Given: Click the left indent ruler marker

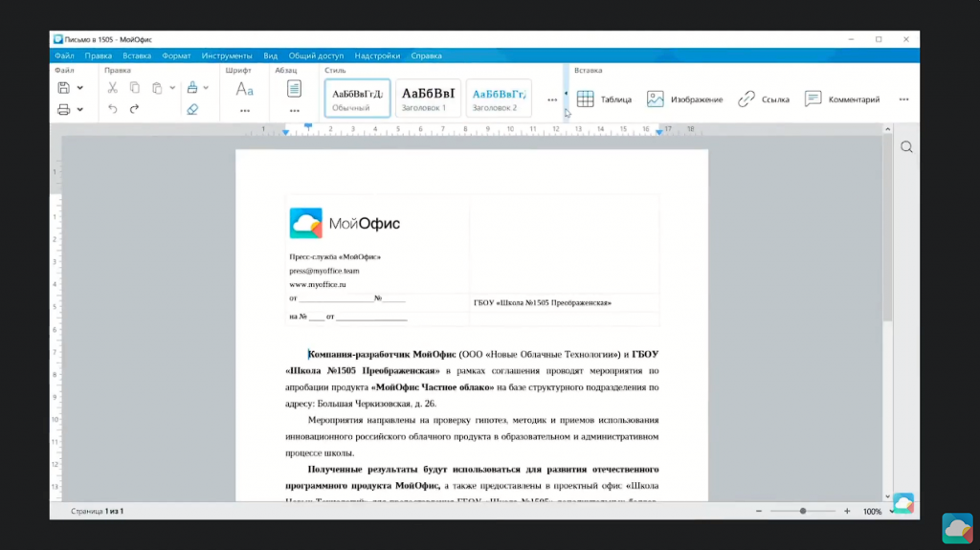Looking at the screenshot, I should pyautogui.click(x=285, y=133).
